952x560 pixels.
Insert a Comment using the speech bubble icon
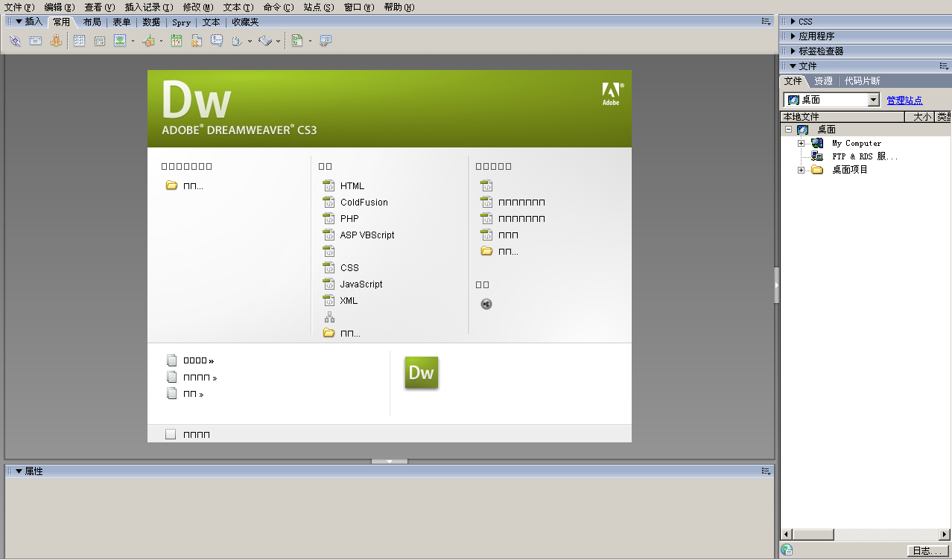217,41
